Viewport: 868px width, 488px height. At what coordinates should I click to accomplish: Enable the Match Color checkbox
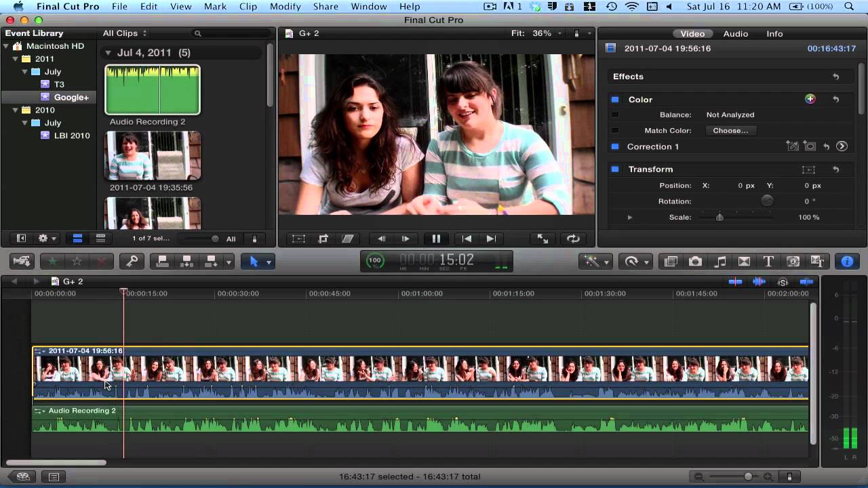615,131
